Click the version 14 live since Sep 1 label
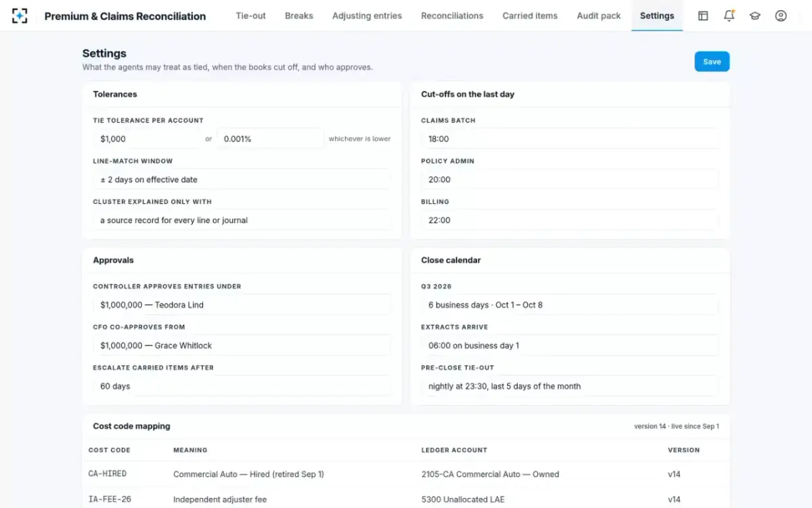812x508 pixels. click(x=677, y=426)
